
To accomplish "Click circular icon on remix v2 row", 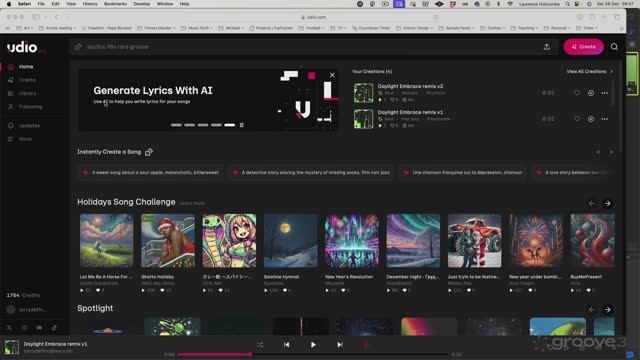I will [x=591, y=93].
